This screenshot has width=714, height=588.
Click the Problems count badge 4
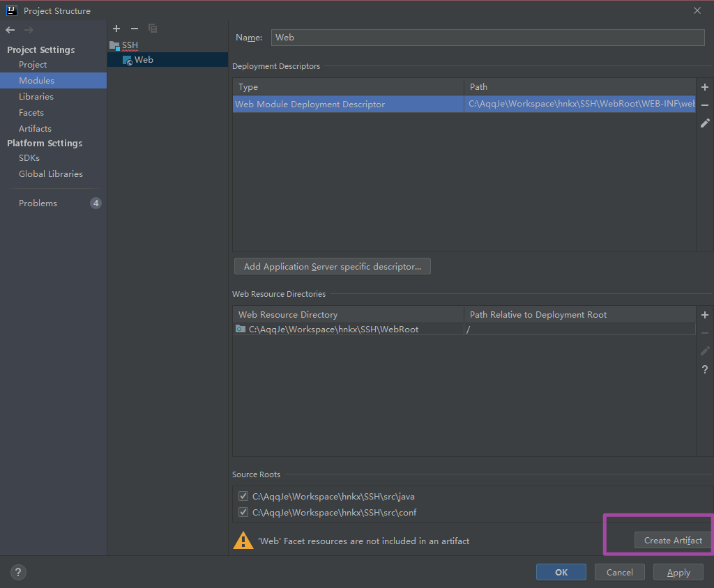point(96,203)
